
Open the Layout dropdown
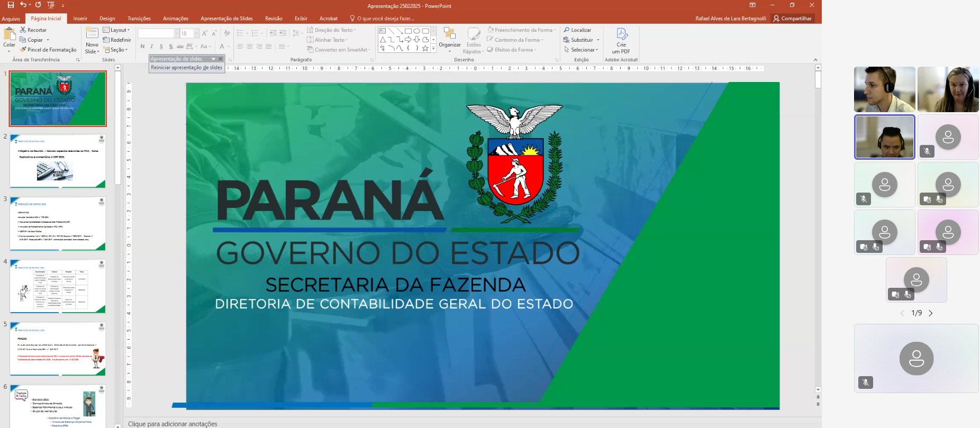[x=116, y=30]
